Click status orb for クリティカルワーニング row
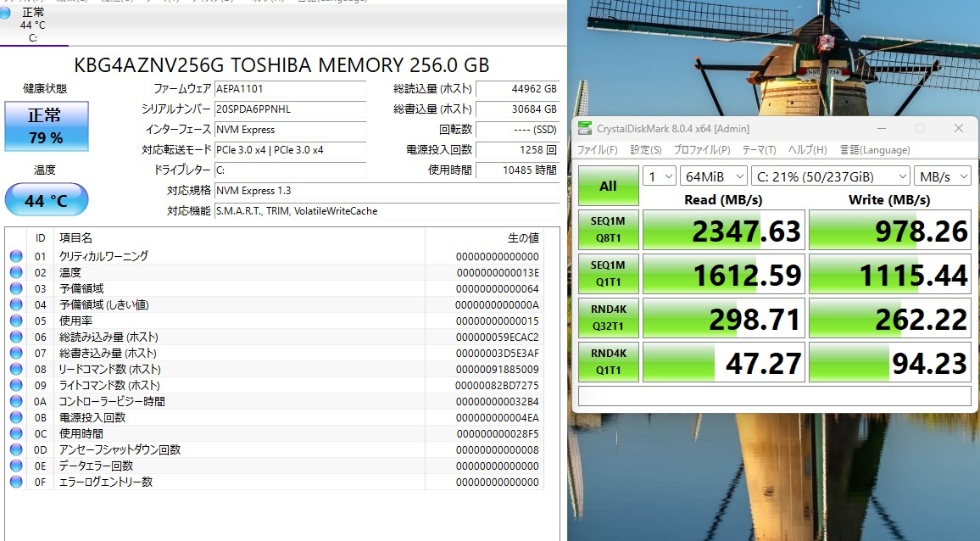The width and height of the screenshot is (980, 541). click(x=16, y=256)
